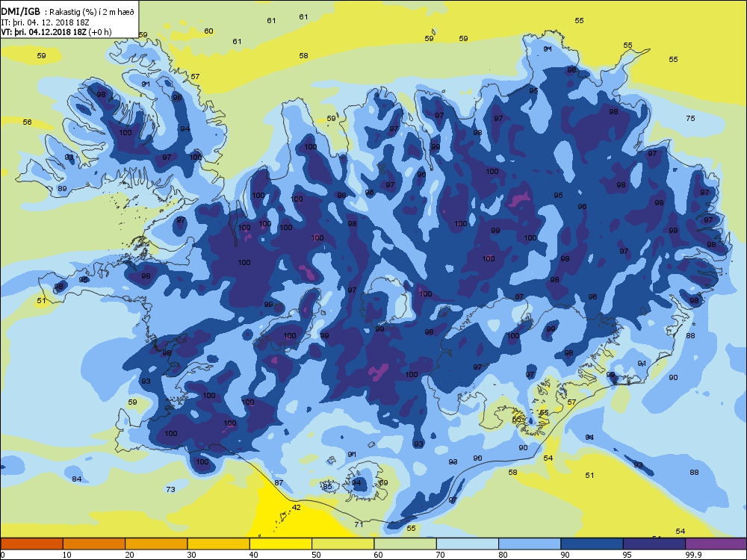This screenshot has width=747, height=560.
Task: Click the legend label "30"
Action: (191, 555)
